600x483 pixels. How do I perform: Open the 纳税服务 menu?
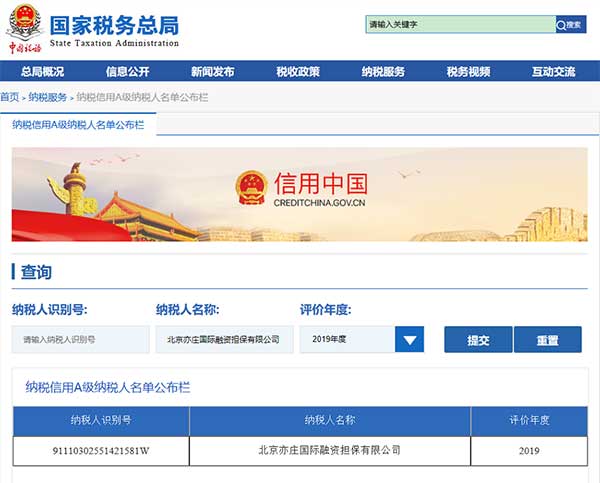pyautogui.click(x=383, y=71)
